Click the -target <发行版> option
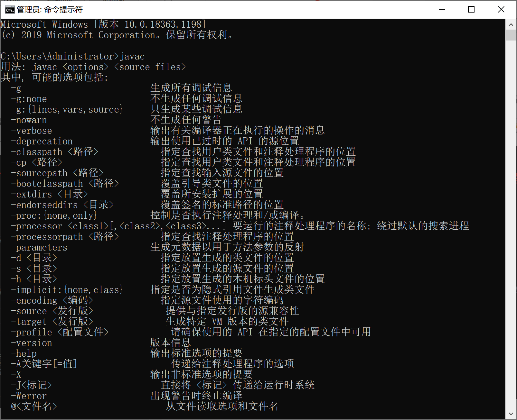This screenshot has width=517, height=420. tap(52, 322)
